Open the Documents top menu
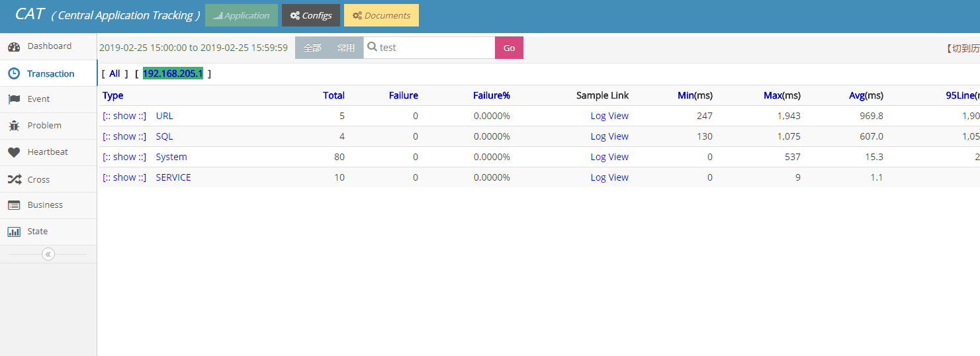Screen dimensions: 980x356 click(381, 15)
